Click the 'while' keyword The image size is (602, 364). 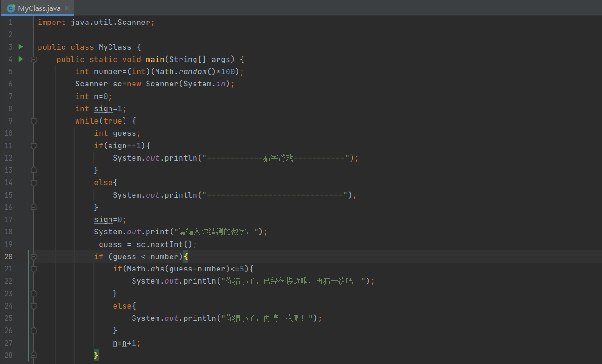pos(87,121)
